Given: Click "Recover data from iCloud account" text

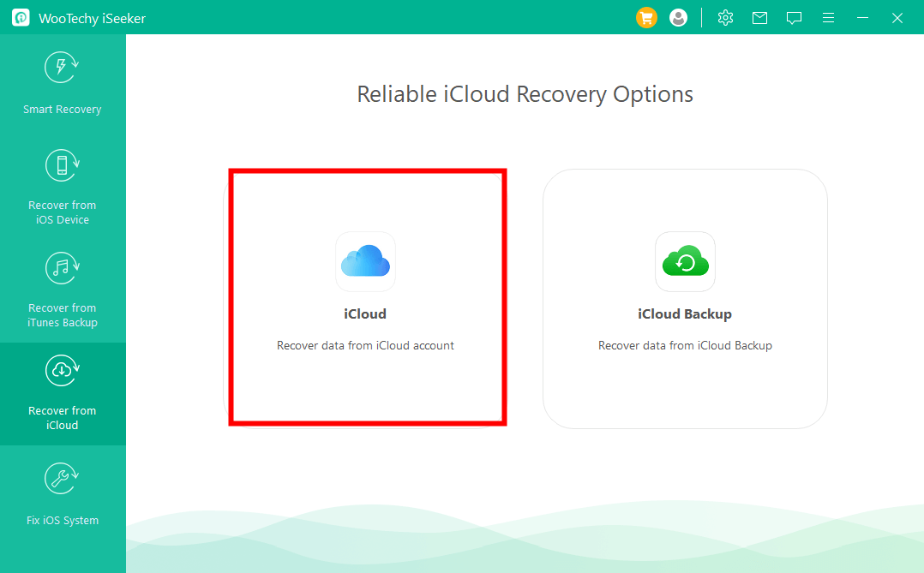Looking at the screenshot, I should pyautogui.click(x=365, y=346).
